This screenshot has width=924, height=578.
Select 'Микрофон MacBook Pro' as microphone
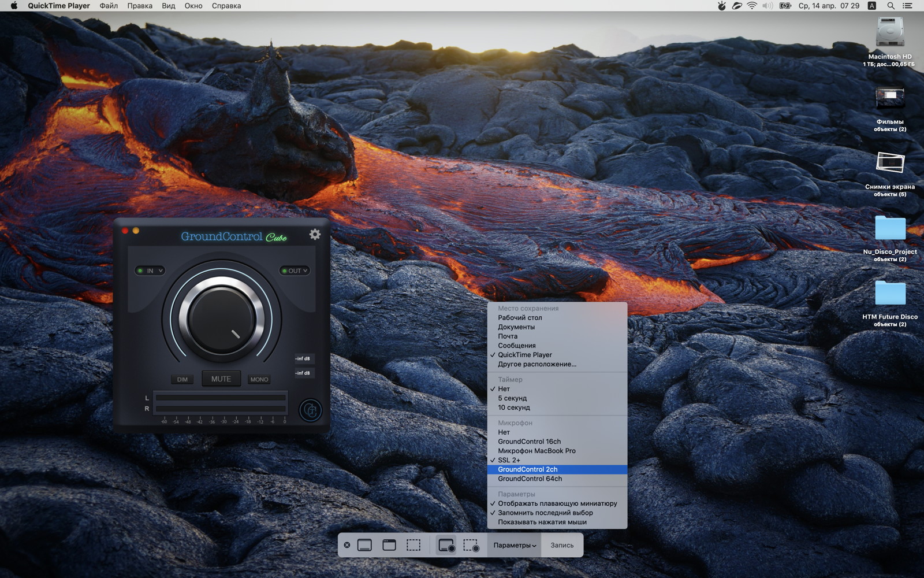(x=557, y=451)
